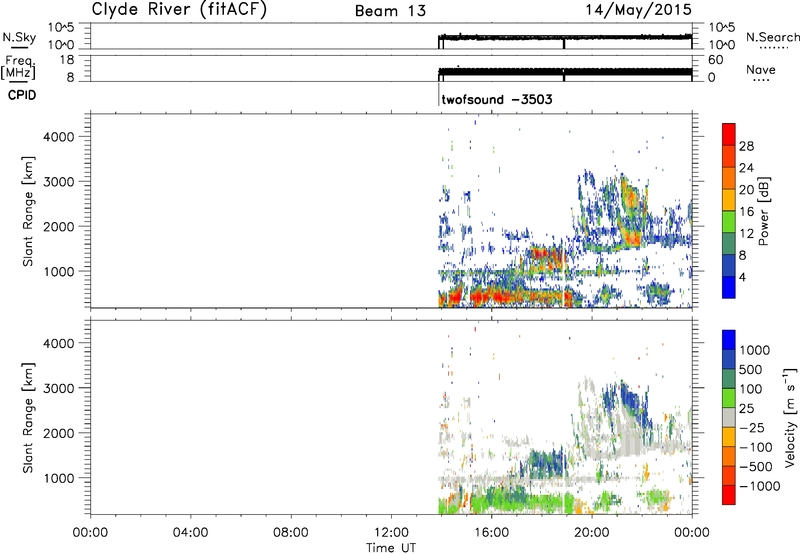Click the '08:00' time axis label
The image size is (800, 554).
point(291,533)
